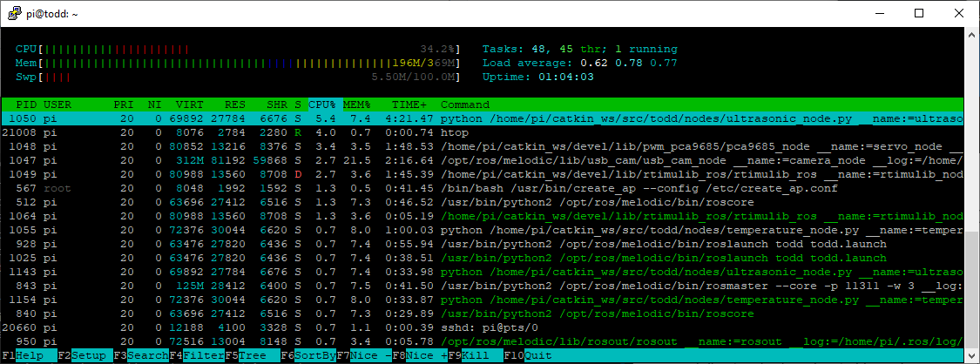Select the roscore process PID 512
The height and width of the screenshot is (364, 980).
(482, 202)
